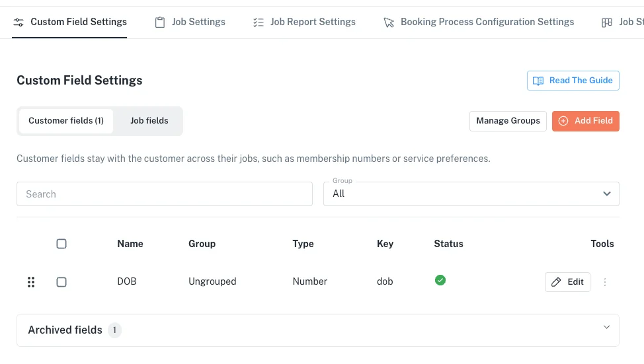Tick the select-all checkbox in table header

pyautogui.click(x=61, y=244)
